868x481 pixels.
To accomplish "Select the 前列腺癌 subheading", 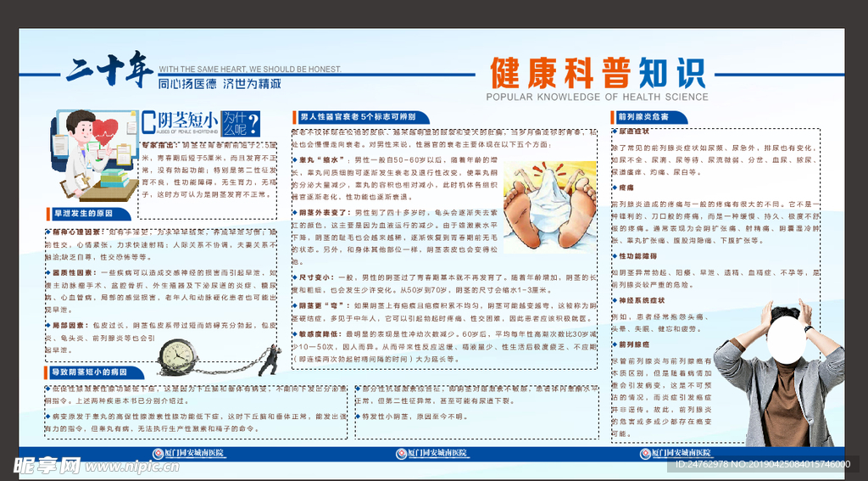I will [x=633, y=344].
